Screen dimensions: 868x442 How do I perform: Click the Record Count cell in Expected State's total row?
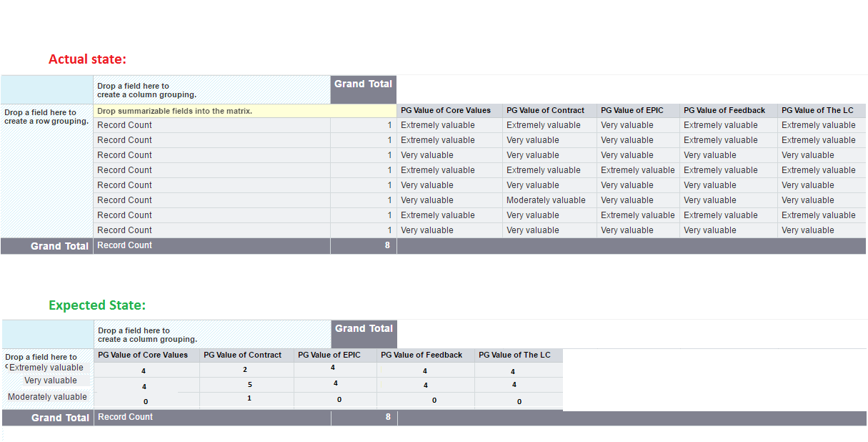(x=212, y=418)
